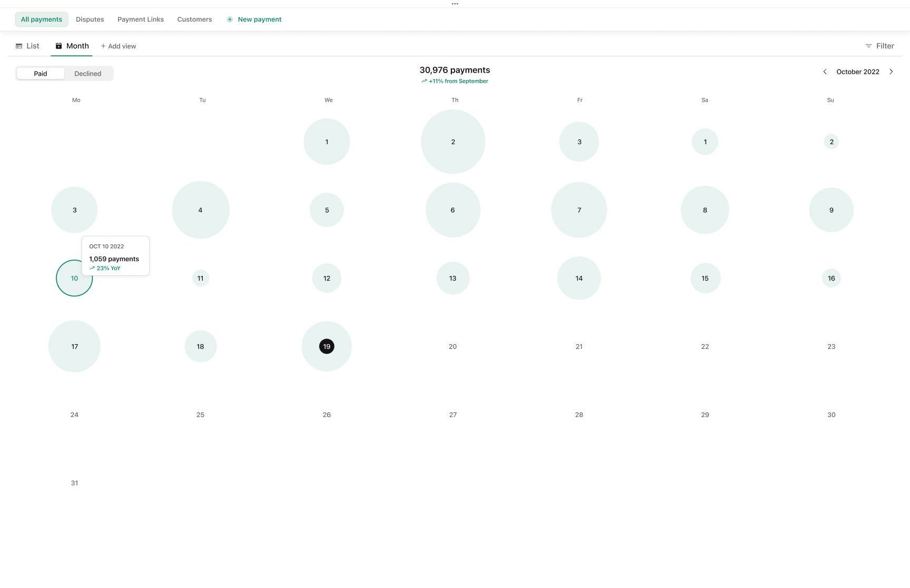This screenshot has width=910, height=588.
Task: Select the October 11 bubble
Action: tap(201, 278)
